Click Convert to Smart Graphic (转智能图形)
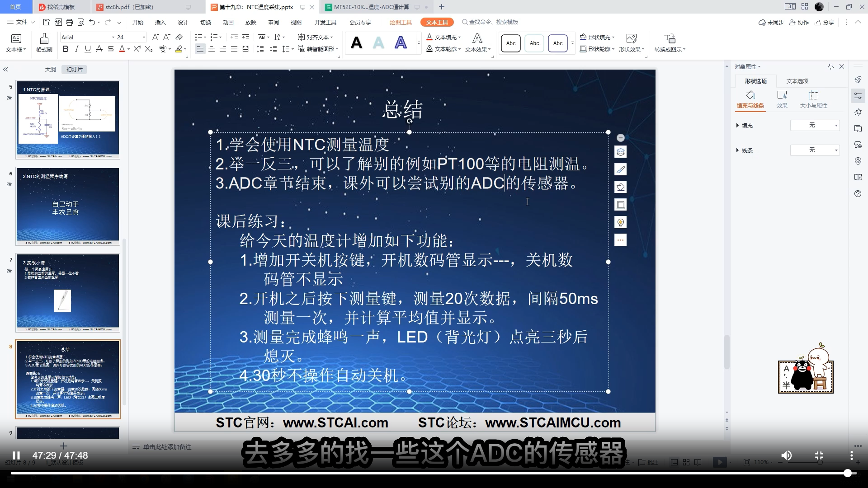This screenshot has height=488, width=868. 319,49
